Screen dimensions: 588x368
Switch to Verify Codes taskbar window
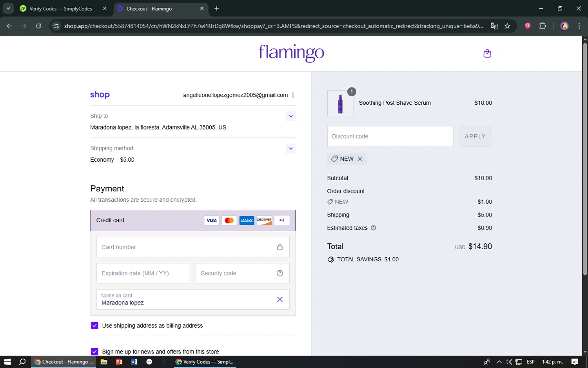click(x=205, y=362)
